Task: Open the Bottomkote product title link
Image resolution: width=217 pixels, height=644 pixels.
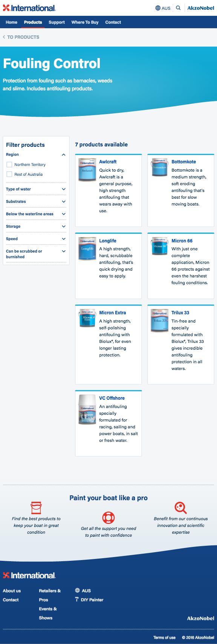Action: 183,162
